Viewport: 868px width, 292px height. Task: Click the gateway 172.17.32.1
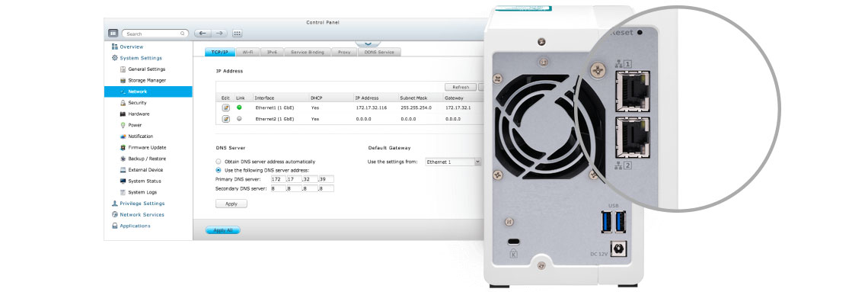pos(458,107)
